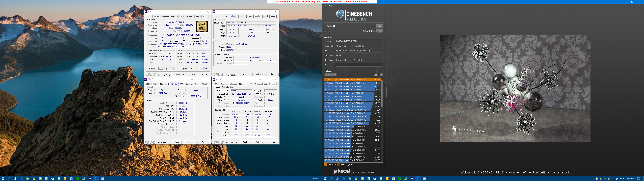Open Memory tab in CPU-Z SPD window
The height and width of the screenshot is (181, 644).
pos(242,84)
